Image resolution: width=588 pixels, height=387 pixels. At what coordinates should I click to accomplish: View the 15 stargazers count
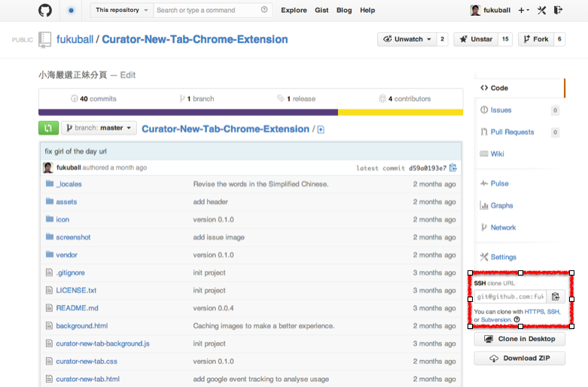click(505, 39)
